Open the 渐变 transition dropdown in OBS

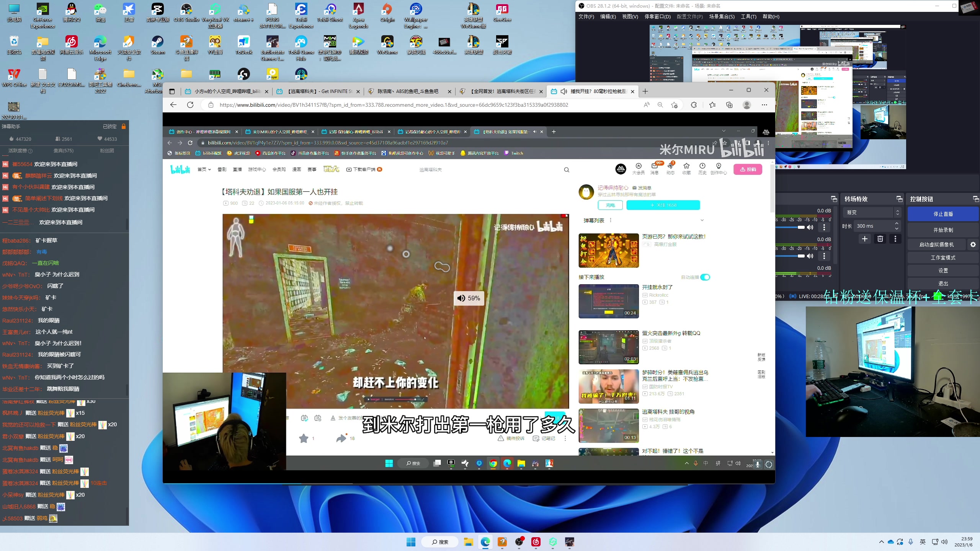coord(872,212)
